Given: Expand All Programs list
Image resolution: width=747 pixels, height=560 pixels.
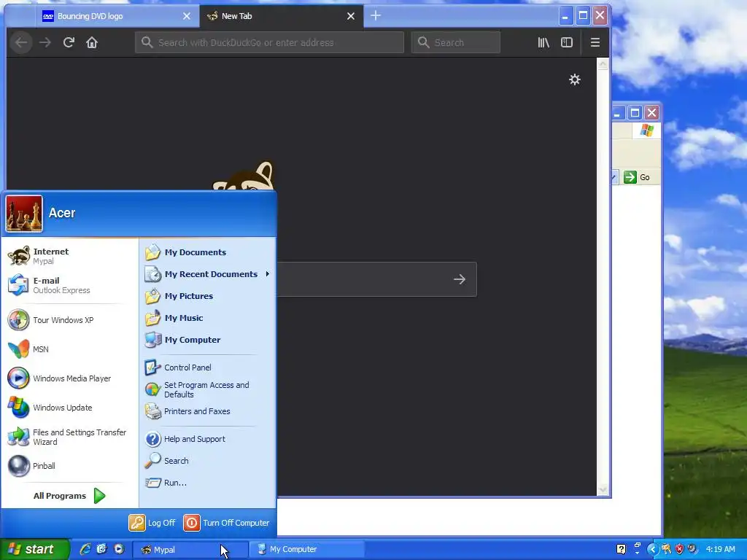Looking at the screenshot, I should pos(69,496).
